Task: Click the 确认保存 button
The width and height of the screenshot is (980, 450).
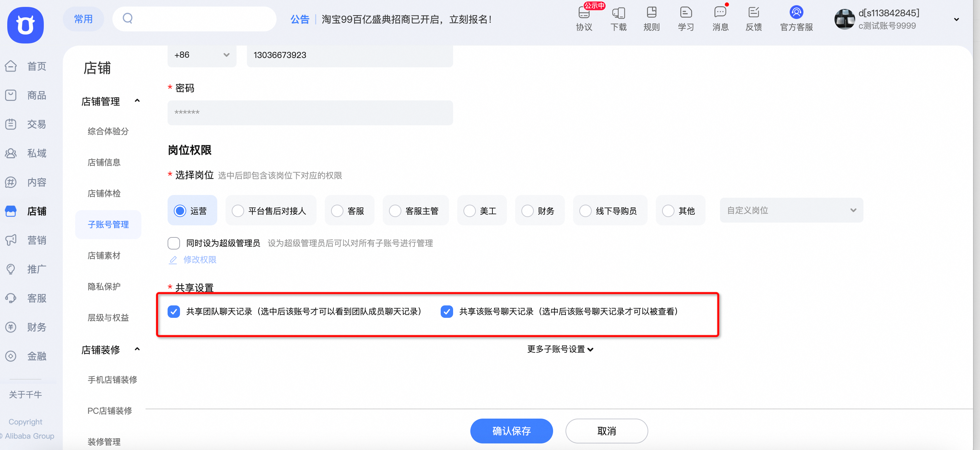Action: tap(511, 431)
